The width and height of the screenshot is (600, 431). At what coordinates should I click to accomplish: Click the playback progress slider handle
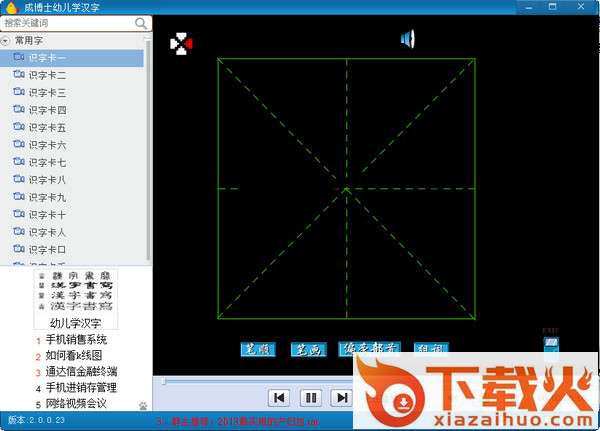point(164,381)
